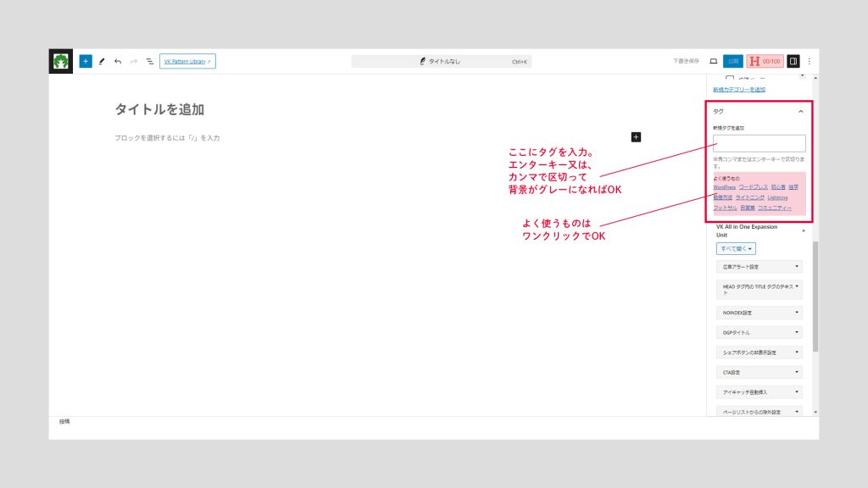Open the VK Pattern Library link
The width and height of the screenshot is (868, 488).
tap(187, 61)
